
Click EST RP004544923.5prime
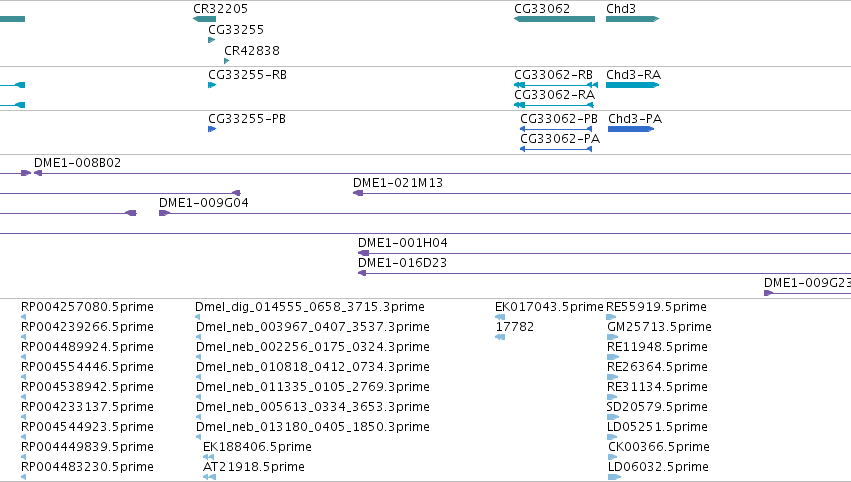pyautogui.click(x=87, y=427)
